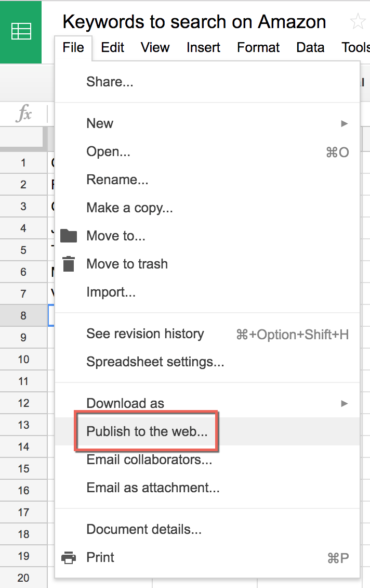The image size is (370, 588).
Task: Choose Publish to the web...
Action: (207, 431)
